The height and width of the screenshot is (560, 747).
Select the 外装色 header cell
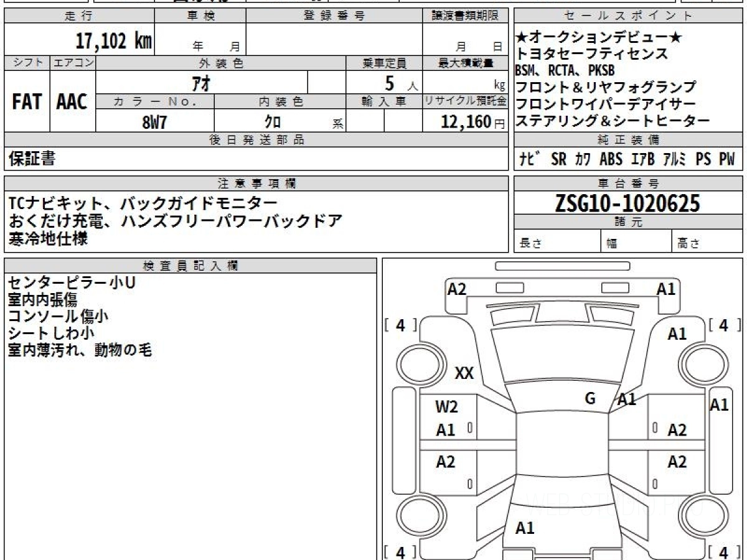pyautogui.click(x=221, y=63)
